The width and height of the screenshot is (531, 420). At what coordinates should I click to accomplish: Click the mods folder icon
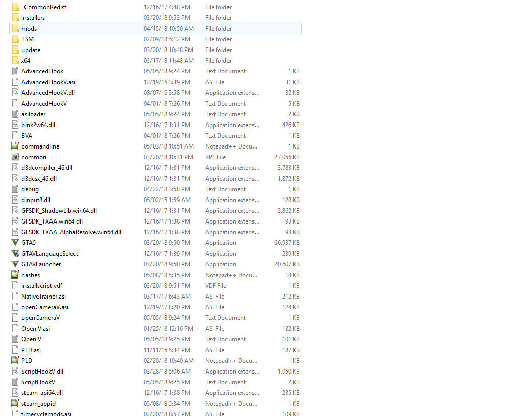pyautogui.click(x=15, y=29)
